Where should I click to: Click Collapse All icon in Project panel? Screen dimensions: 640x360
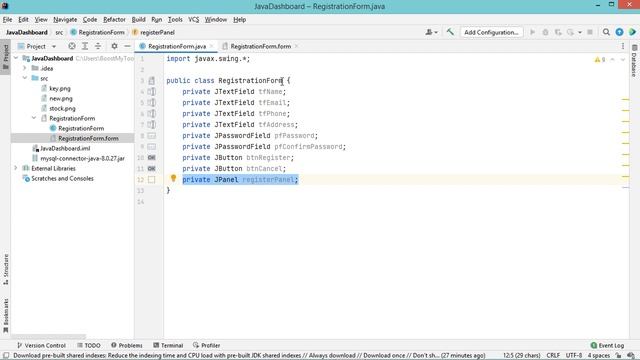98,46
